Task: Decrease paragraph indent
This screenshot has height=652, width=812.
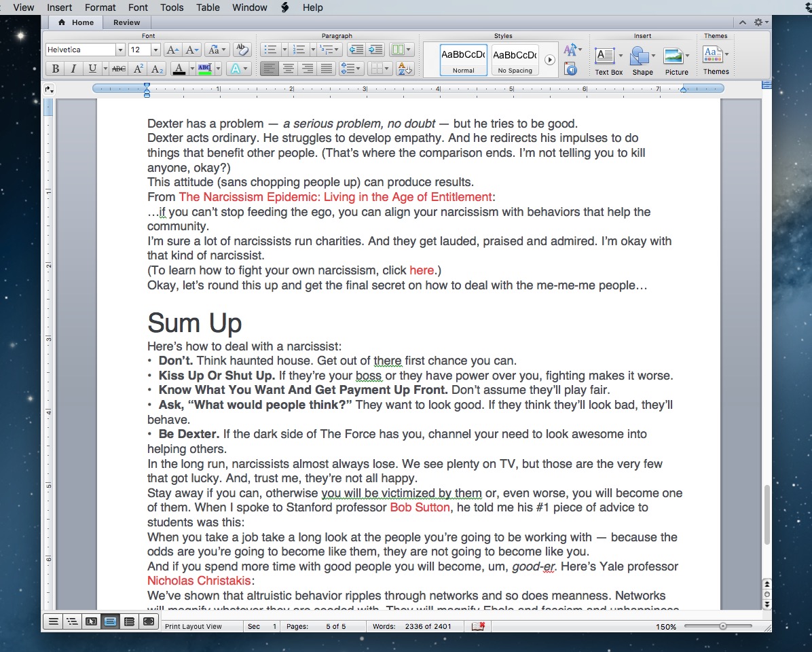Action: point(356,50)
